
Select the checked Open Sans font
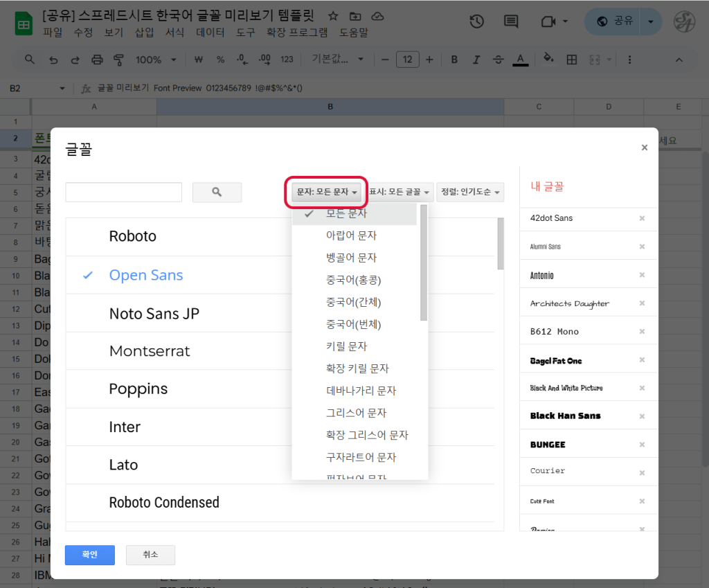(x=146, y=275)
